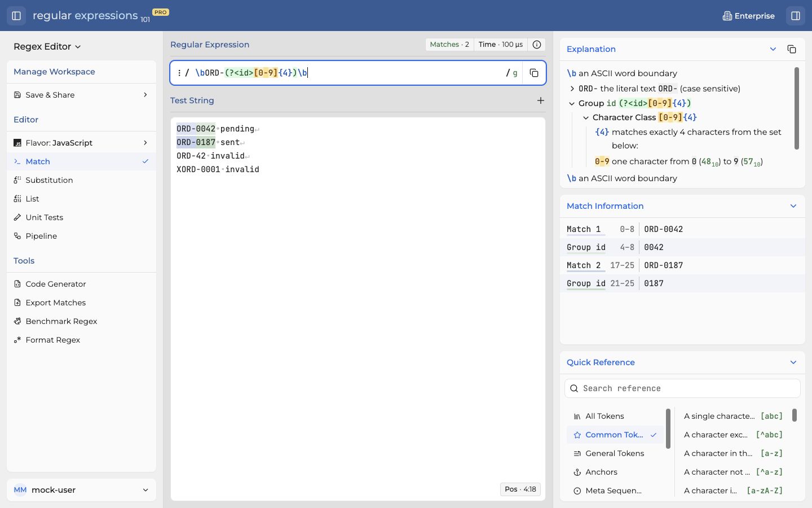Click the Save & Share disk icon
812x508 pixels.
(17, 95)
